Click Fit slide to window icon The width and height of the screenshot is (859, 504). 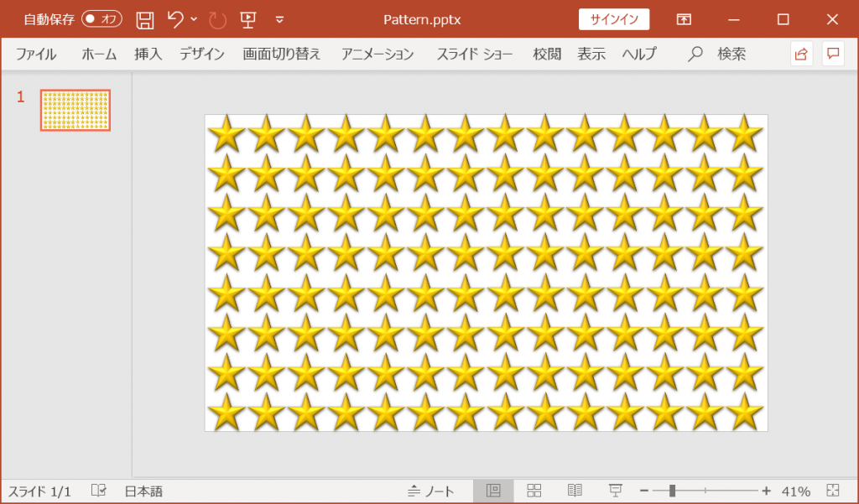(833, 491)
